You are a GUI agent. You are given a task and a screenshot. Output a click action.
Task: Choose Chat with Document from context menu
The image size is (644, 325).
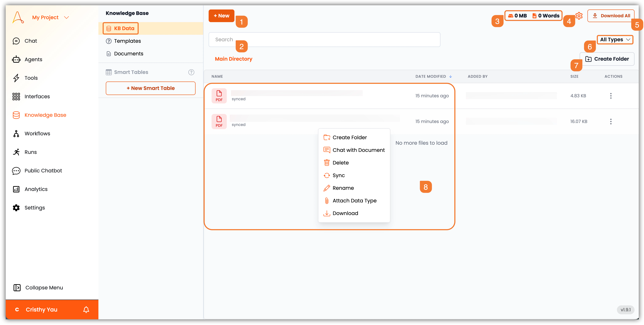tap(358, 150)
